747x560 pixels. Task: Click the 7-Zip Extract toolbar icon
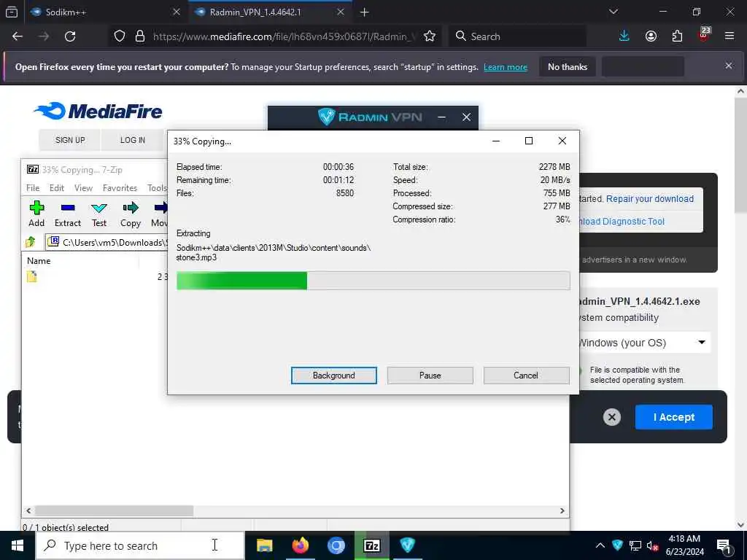(68, 208)
